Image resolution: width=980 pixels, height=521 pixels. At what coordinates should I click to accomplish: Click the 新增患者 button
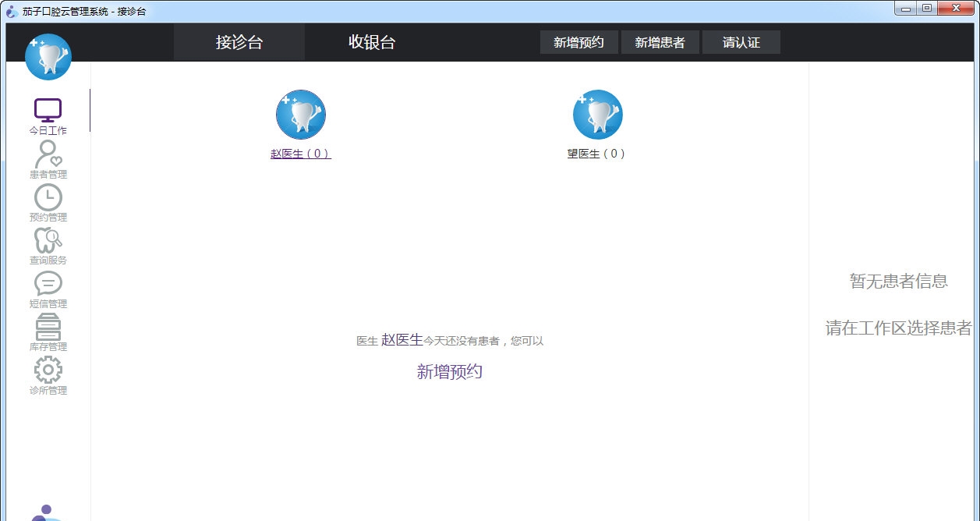[660, 42]
